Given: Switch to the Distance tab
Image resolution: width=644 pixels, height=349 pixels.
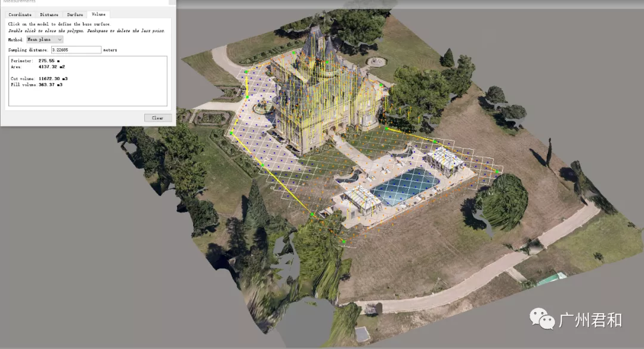Looking at the screenshot, I should (49, 14).
